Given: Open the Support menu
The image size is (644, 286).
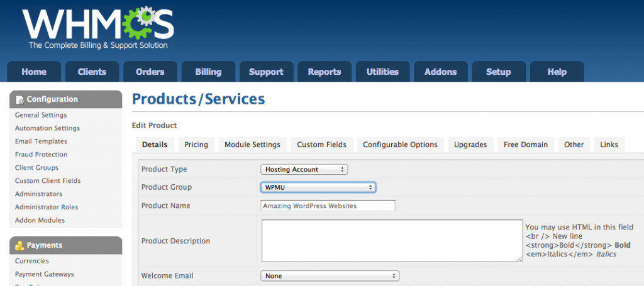Looking at the screenshot, I should point(266,72).
